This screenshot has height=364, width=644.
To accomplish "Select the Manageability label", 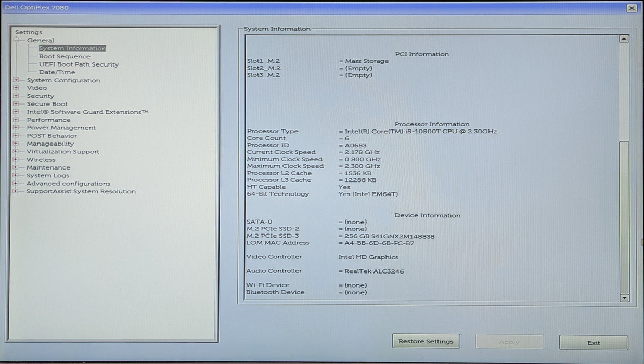I will [x=50, y=144].
